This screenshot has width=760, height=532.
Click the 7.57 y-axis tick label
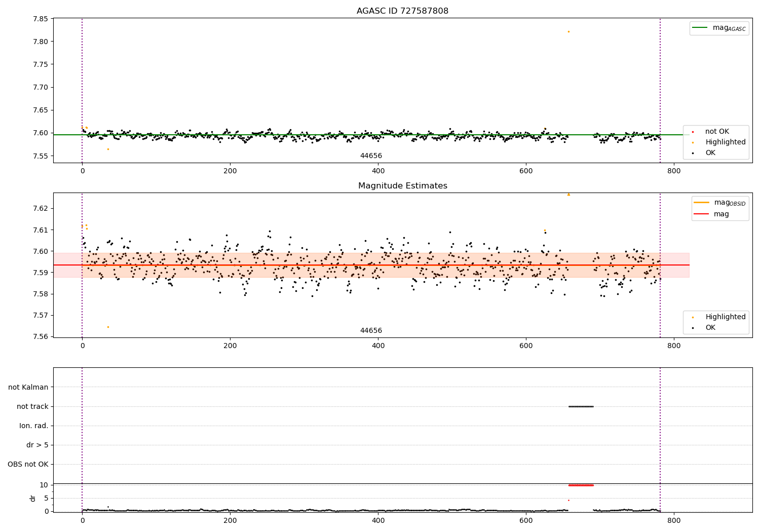(40, 315)
